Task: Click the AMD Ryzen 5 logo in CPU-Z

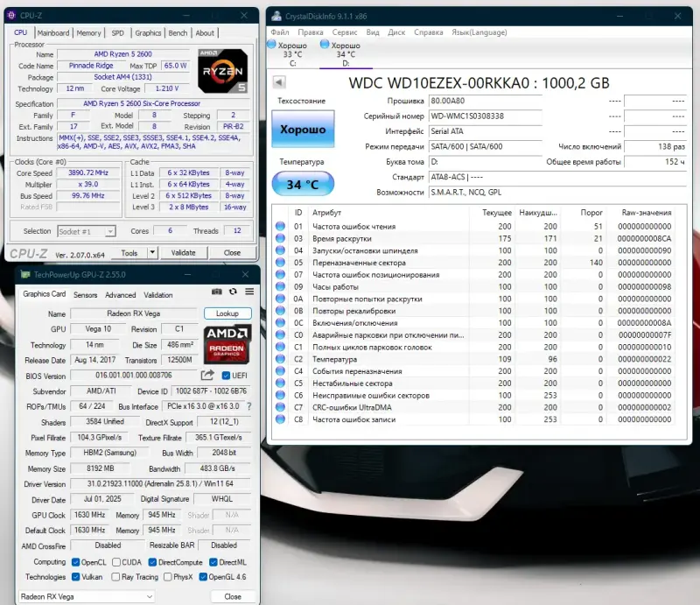Action: coord(221,73)
